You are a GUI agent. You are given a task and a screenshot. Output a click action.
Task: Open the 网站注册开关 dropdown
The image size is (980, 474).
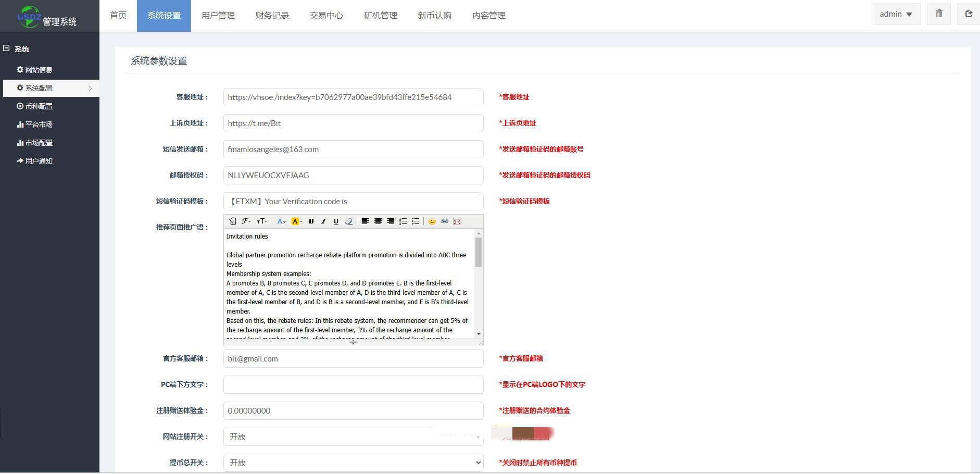pyautogui.click(x=353, y=436)
